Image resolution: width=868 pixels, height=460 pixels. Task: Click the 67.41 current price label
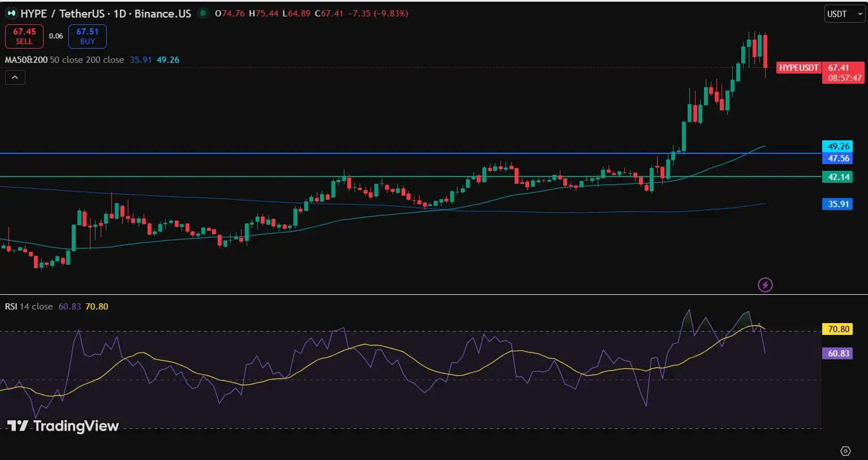coord(839,67)
